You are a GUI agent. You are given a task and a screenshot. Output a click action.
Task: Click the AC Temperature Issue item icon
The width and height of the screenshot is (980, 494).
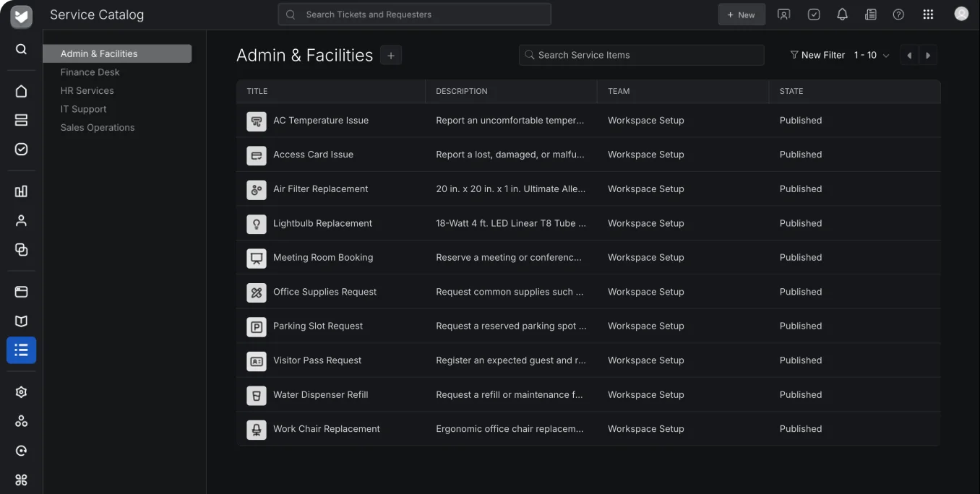click(257, 121)
